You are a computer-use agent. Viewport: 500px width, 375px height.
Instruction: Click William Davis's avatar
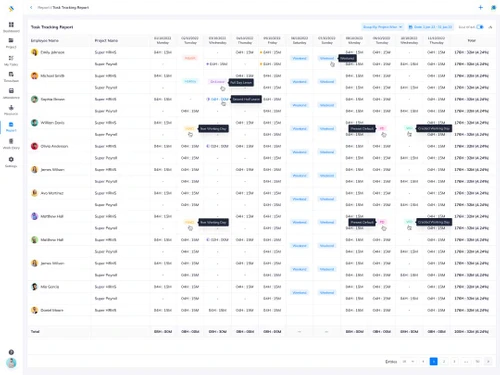pos(34,123)
